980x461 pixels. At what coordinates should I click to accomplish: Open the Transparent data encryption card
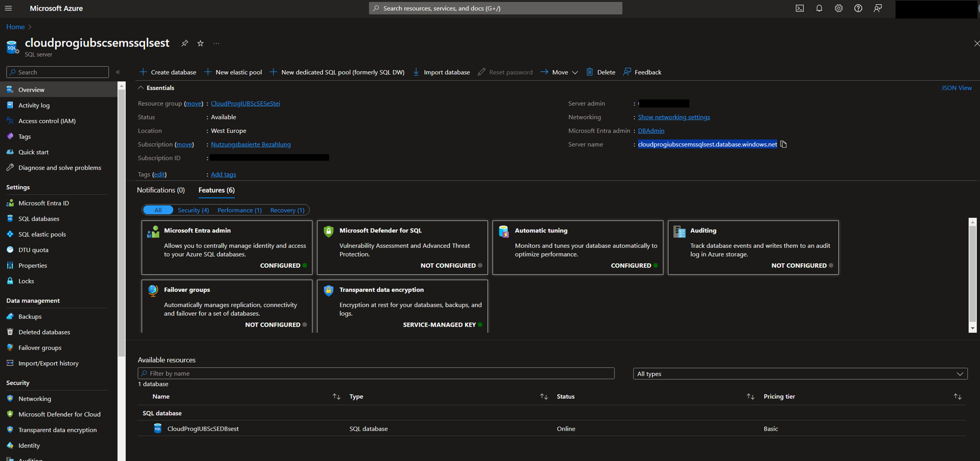coord(402,306)
